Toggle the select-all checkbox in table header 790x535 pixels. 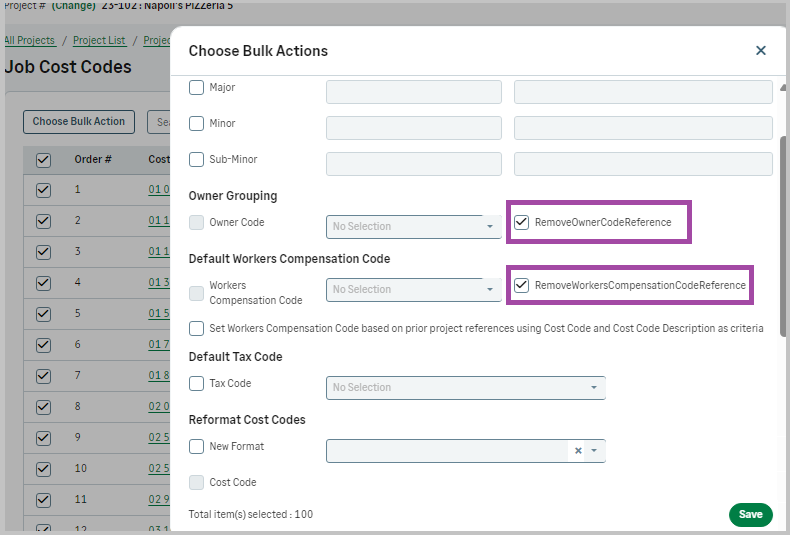pos(43,160)
